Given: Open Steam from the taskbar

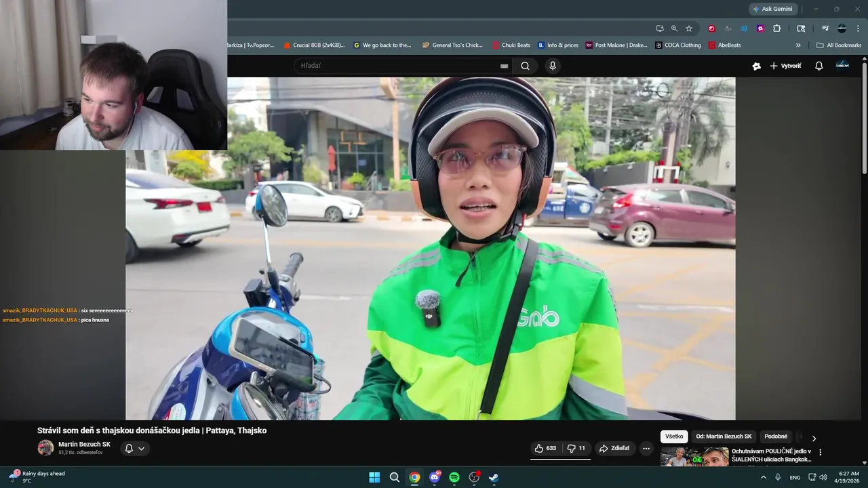Looking at the screenshot, I should (x=494, y=477).
